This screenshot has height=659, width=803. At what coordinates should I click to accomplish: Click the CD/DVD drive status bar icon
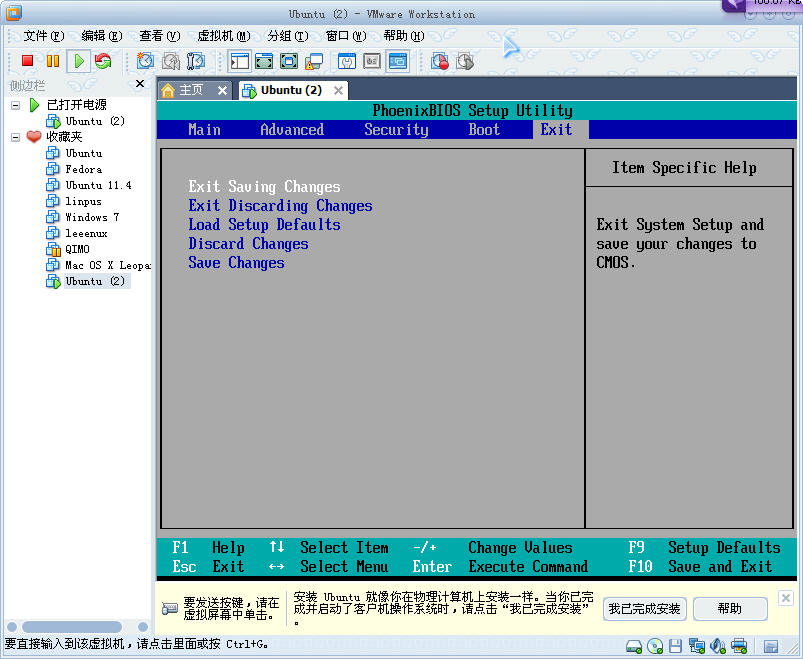(655, 646)
